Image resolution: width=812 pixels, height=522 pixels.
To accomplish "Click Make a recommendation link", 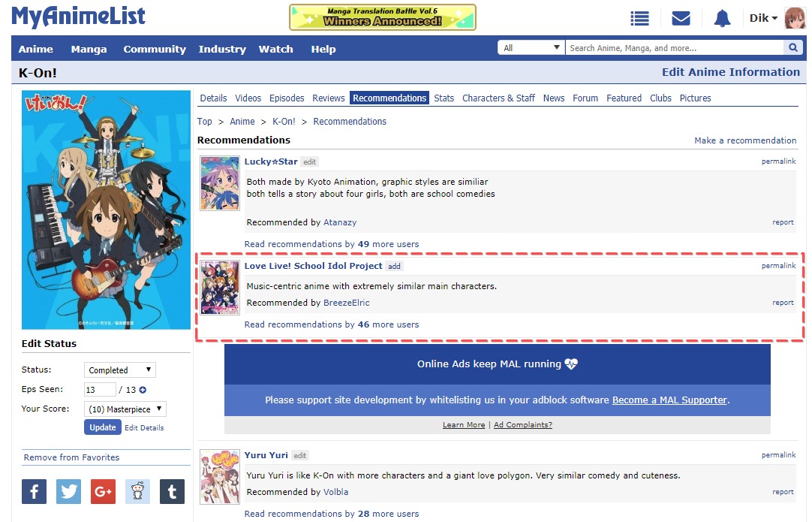I will click(x=745, y=140).
